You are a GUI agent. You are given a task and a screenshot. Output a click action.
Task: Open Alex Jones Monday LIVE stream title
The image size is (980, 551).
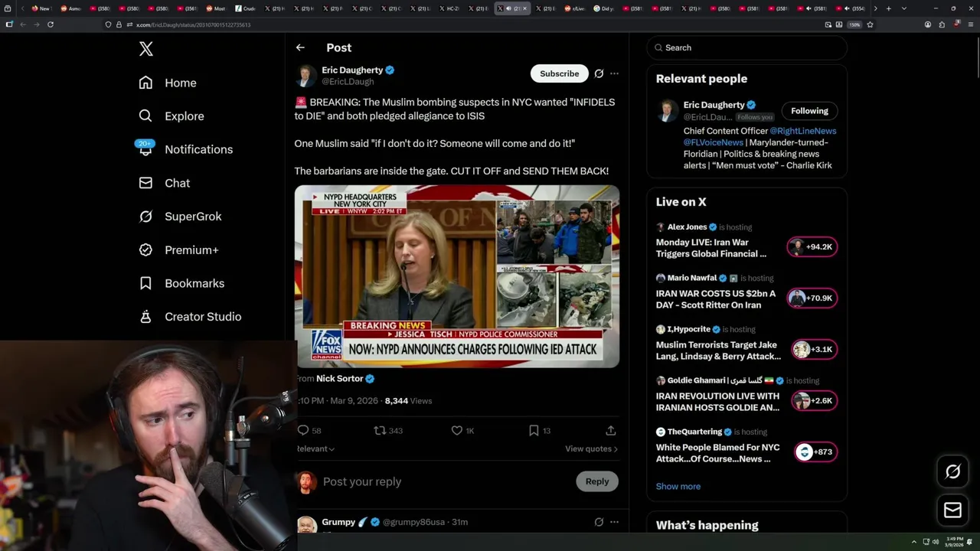coord(711,248)
